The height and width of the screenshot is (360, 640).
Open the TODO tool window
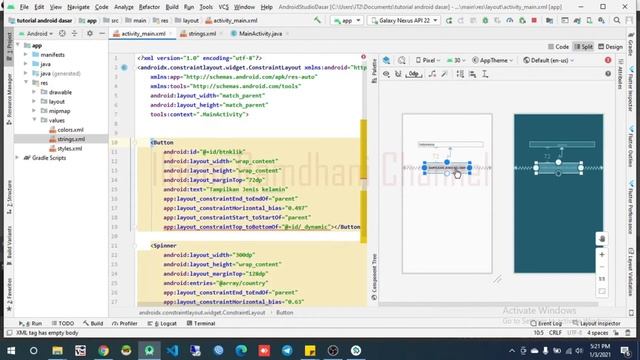point(63,323)
